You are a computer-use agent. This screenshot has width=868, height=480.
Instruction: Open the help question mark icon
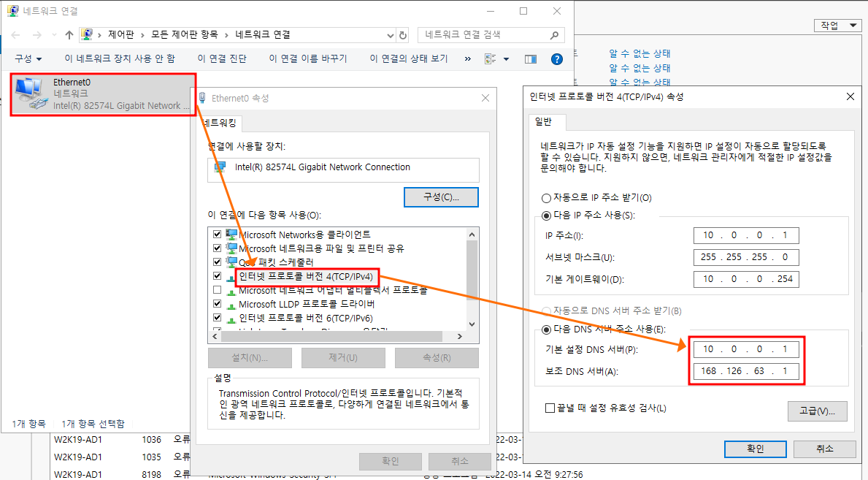coord(557,58)
